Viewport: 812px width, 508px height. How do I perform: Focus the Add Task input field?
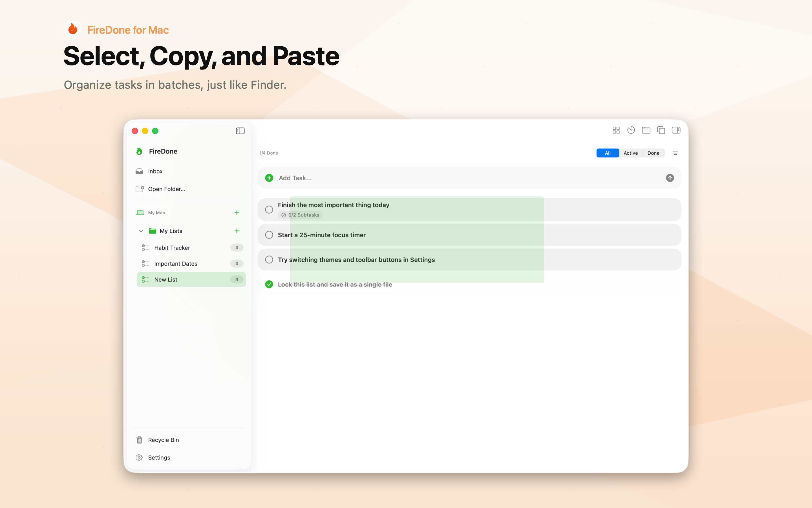[470, 178]
